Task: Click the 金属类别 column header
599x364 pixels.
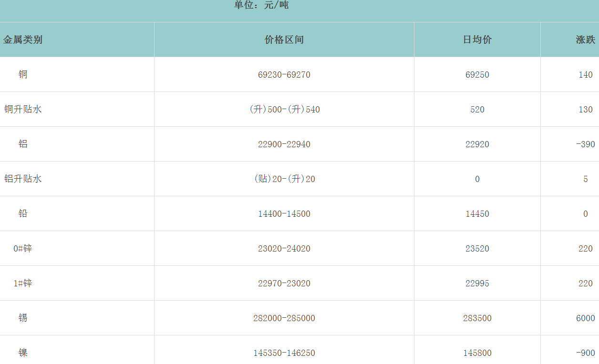Action: 23,40
